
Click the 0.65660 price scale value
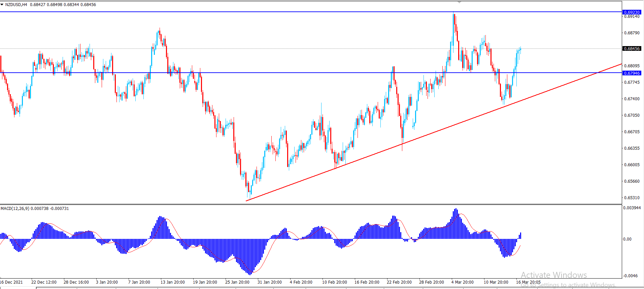pos(632,181)
